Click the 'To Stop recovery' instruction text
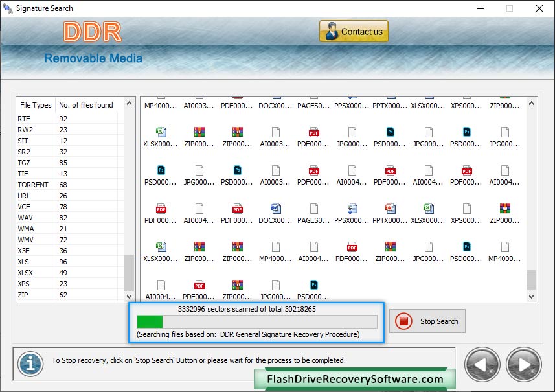Viewport: 555px width, 392px height. 199,360
